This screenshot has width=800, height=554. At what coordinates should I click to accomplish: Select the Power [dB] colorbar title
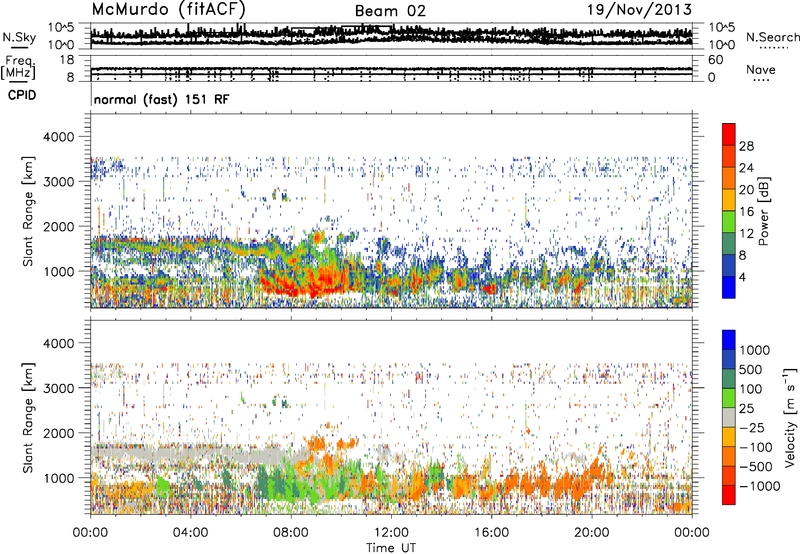pyautogui.click(x=763, y=211)
